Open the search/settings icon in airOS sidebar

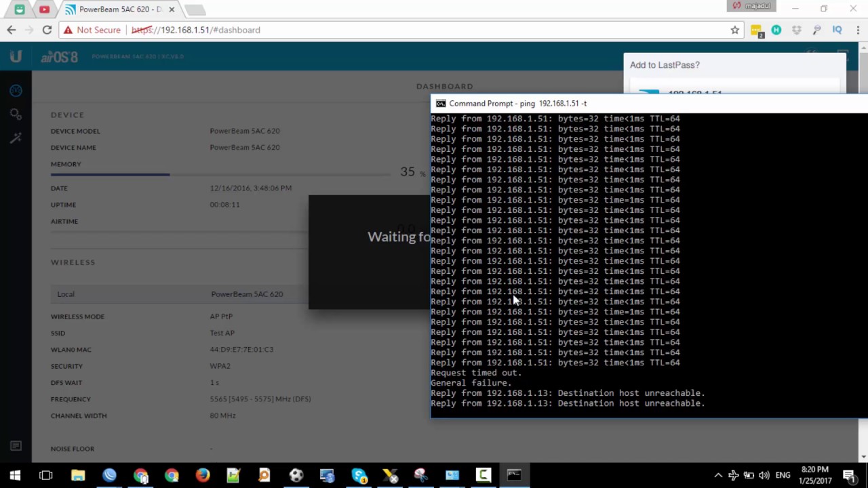click(x=16, y=114)
